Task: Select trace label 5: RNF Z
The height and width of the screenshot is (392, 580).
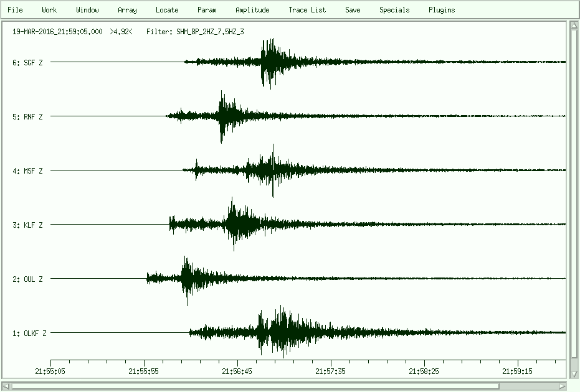Action: 27,117
